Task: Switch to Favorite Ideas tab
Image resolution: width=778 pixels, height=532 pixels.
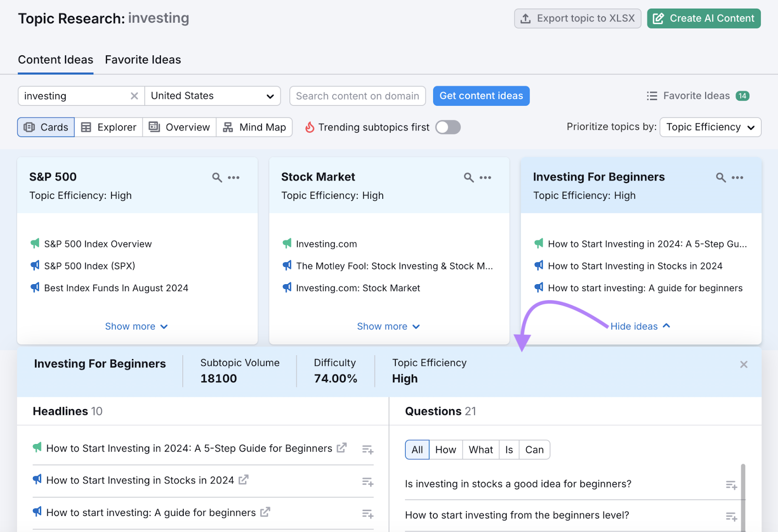Action: [x=143, y=60]
